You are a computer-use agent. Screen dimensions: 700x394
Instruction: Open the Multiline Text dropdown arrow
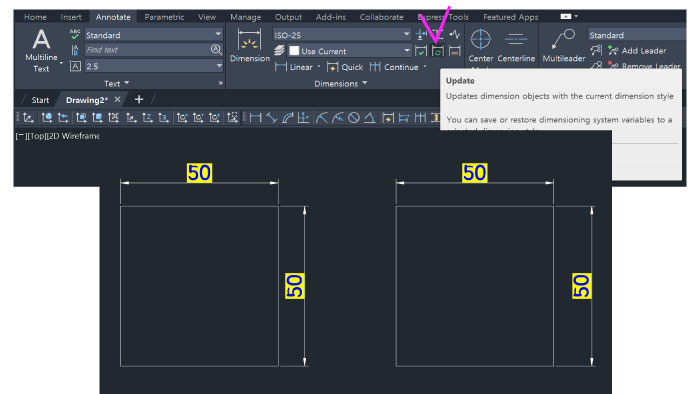tap(61, 63)
